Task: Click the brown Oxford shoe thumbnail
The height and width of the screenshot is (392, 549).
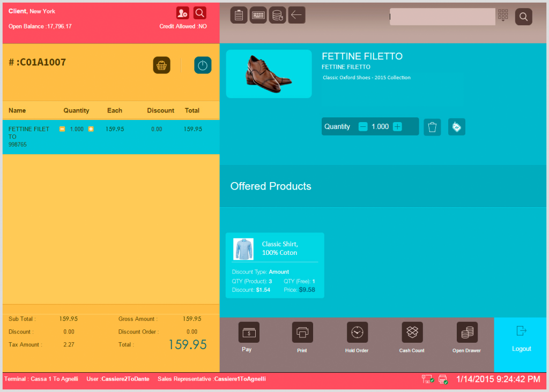Action: [269, 74]
